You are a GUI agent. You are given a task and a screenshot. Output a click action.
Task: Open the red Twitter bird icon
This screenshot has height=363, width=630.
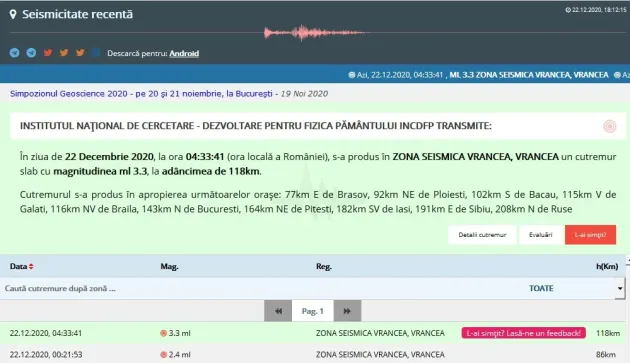[x=48, y=53]
